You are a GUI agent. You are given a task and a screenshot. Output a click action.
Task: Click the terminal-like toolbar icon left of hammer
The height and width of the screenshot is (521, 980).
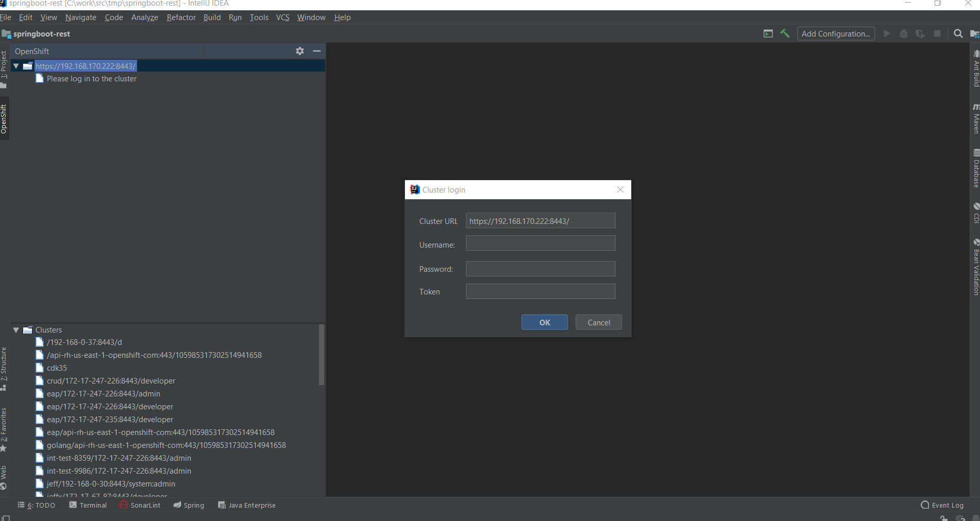768,33
